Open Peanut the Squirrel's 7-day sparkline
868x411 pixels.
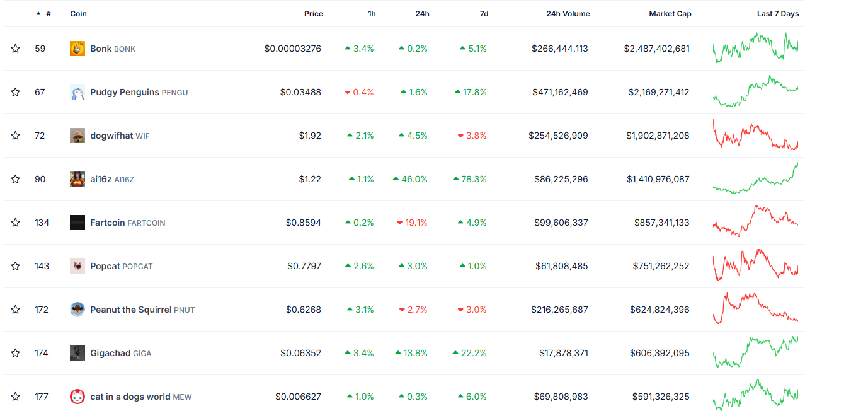(x=756, y=308)
